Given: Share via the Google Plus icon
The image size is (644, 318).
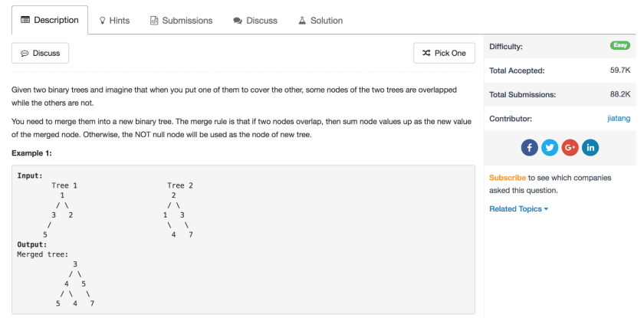Looking at the screenshot, I should tap(570, 148).
